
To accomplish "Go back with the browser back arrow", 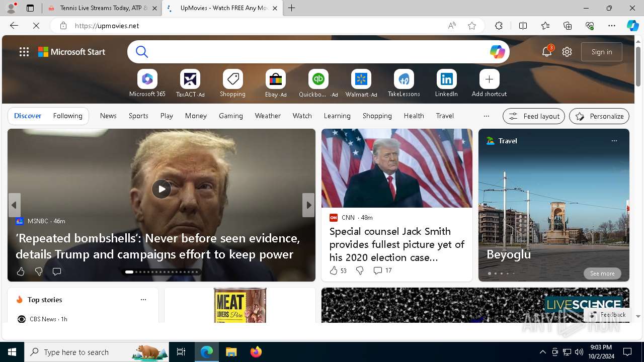I will (x=14, y=26).
